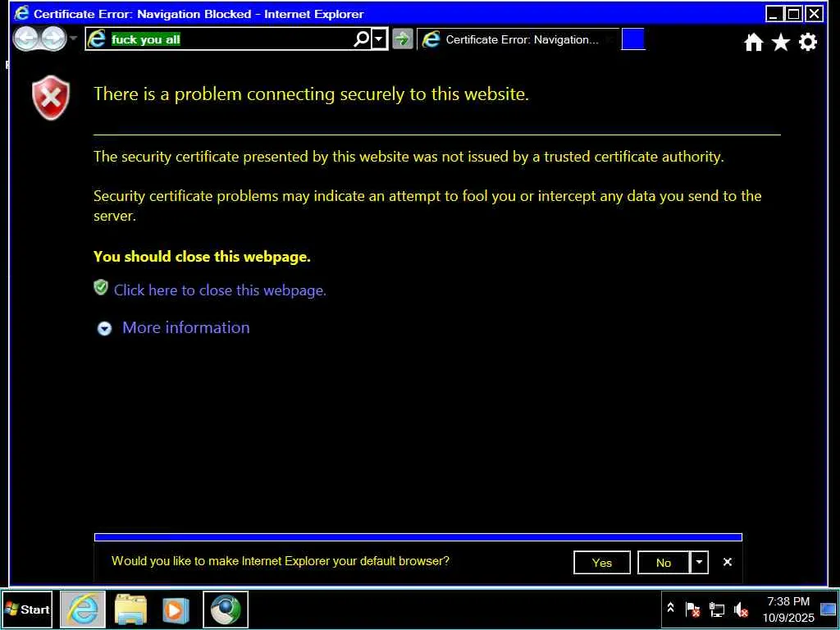The image size is (840, 630).
Task: Click the search magnifier icon in address bar
Action: (362, 39)
